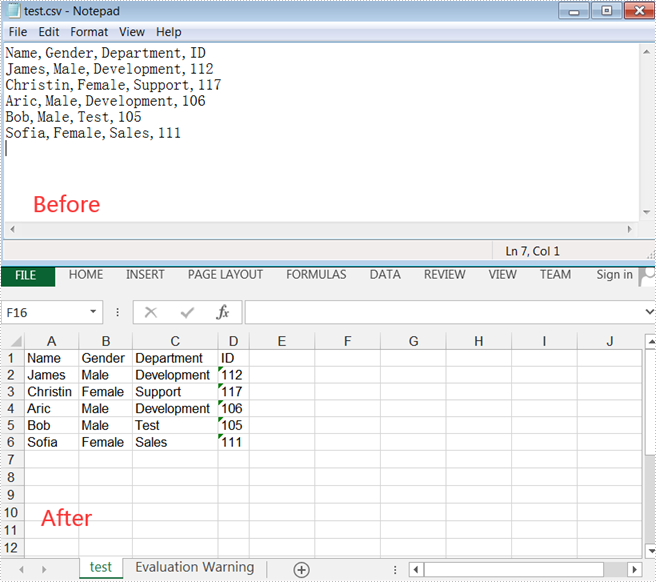Click Excel vertical scrollbar down arrow
This screenshot has height=582, width=656.
(651, 551)
